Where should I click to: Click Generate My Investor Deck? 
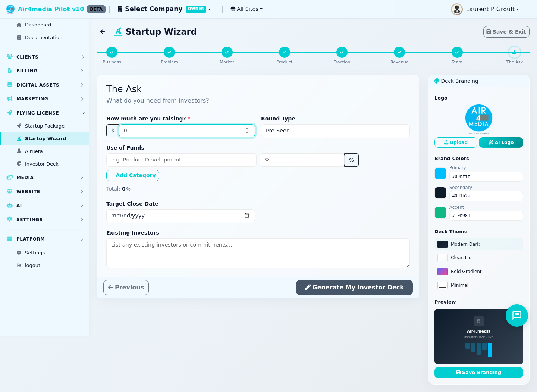tap(354, 287)
